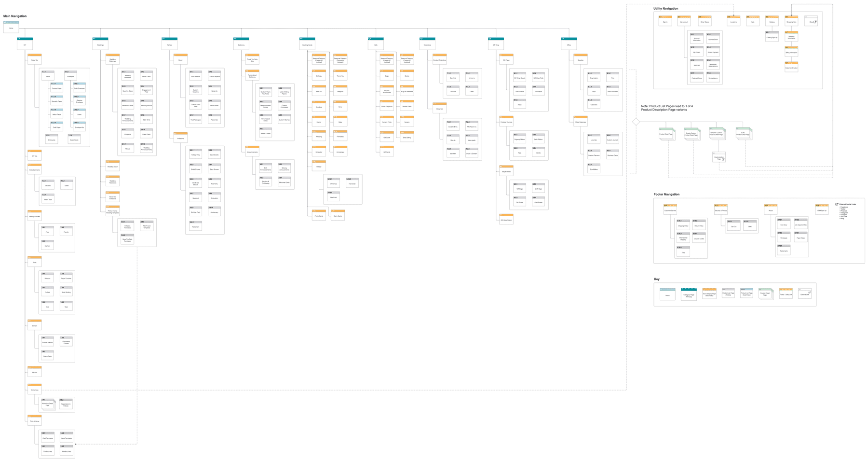868x461 pixels.
Task: Click the Embellishments sub-category node
Action: (x=35, y=169)
